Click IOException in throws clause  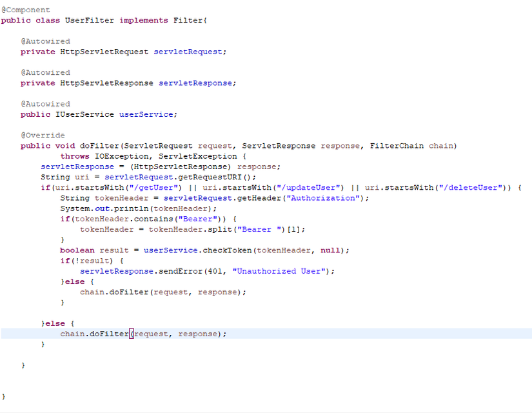[x=121, y=156]
